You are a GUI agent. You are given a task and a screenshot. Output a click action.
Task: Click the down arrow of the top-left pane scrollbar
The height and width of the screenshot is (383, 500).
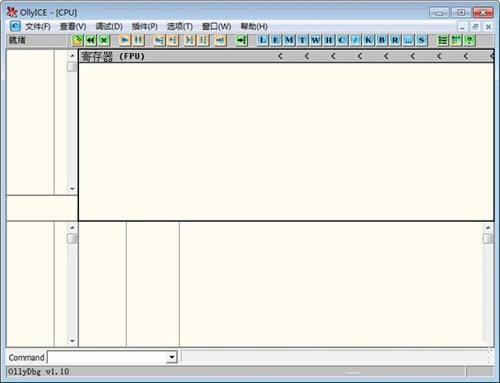tap(72, 189)
